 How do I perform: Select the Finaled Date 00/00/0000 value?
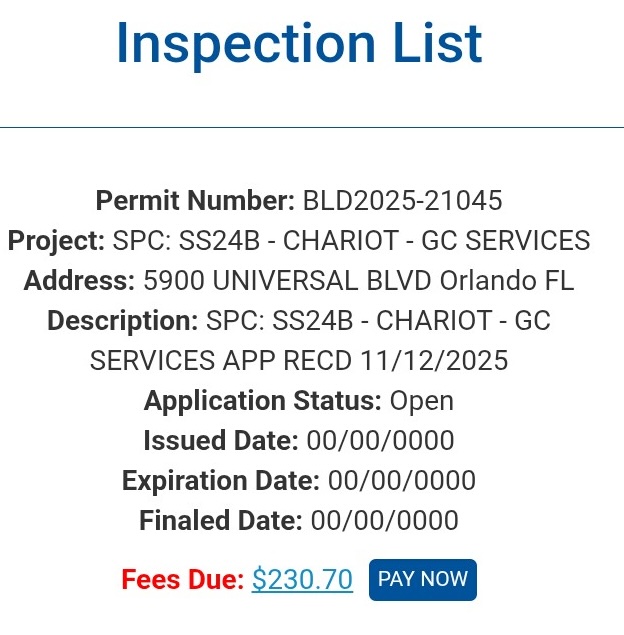click(385, 520)
